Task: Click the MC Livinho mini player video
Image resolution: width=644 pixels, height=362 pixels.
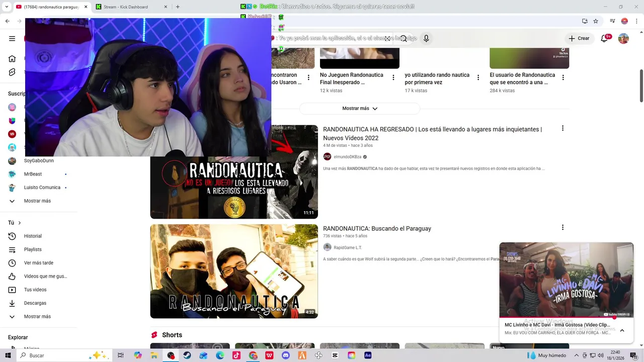Action: (x=567, y=280)
